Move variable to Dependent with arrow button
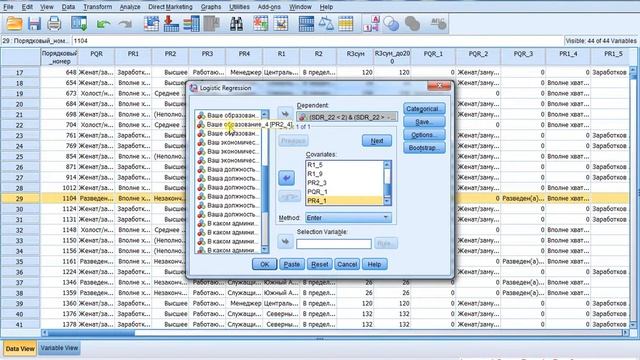The height and width of the screenshot is (360, 640). [x=285, y=114]
